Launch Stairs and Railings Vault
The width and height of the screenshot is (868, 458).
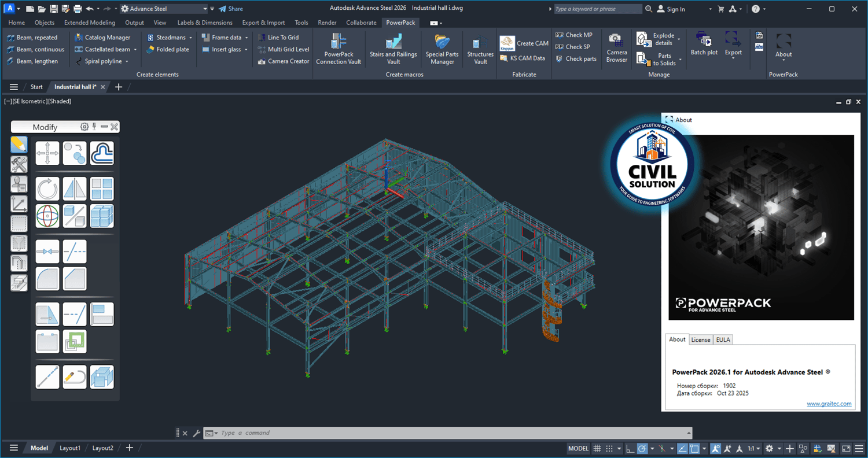393,49
